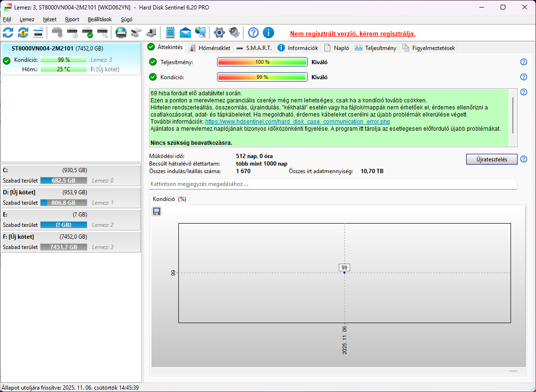Open the Lemez menu
Screen dimensions: 536x392
pos(27,19)
